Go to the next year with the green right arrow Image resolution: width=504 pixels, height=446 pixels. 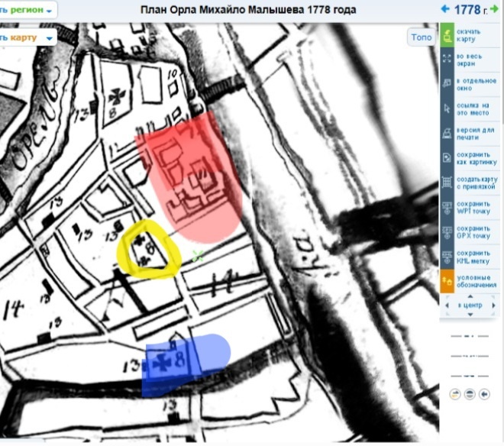pos(494,8)
